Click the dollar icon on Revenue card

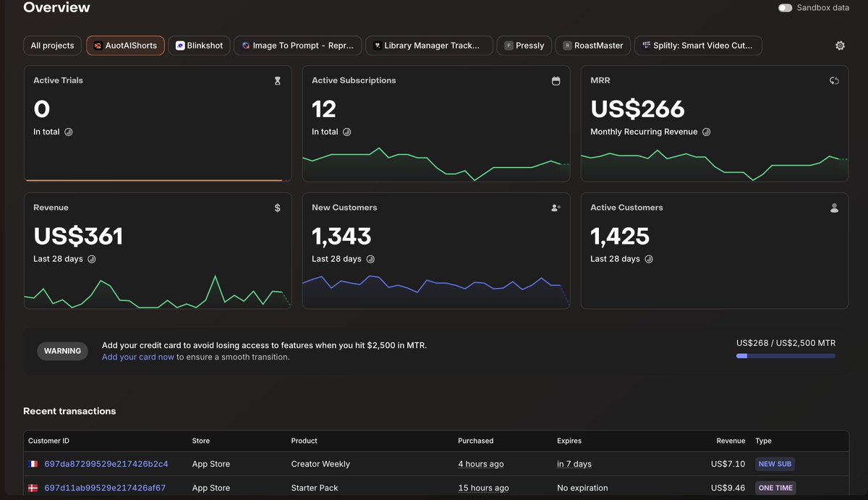point(278,208)
